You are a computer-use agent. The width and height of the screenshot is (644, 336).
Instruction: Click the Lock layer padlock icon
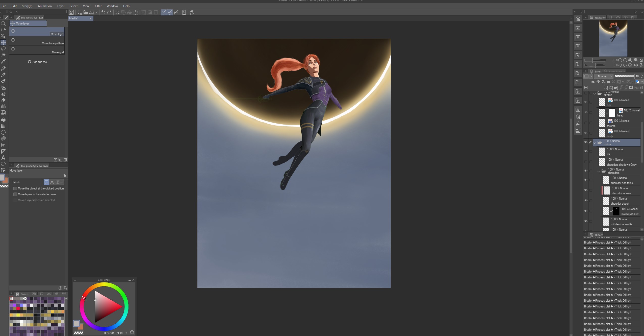click(x=608, y=82)
